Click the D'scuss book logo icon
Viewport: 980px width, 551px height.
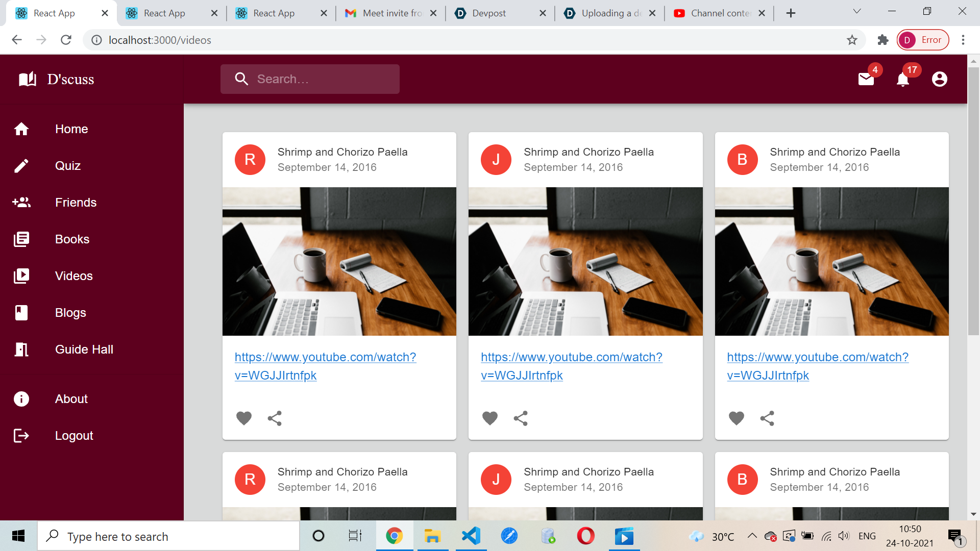tap(28, 79)
